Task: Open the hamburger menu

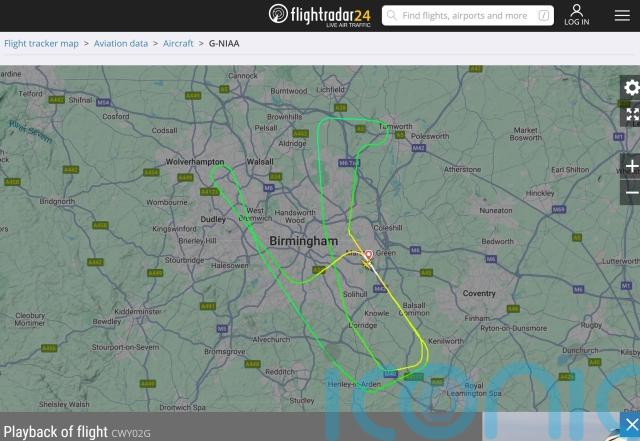Action: coord(622,16)
